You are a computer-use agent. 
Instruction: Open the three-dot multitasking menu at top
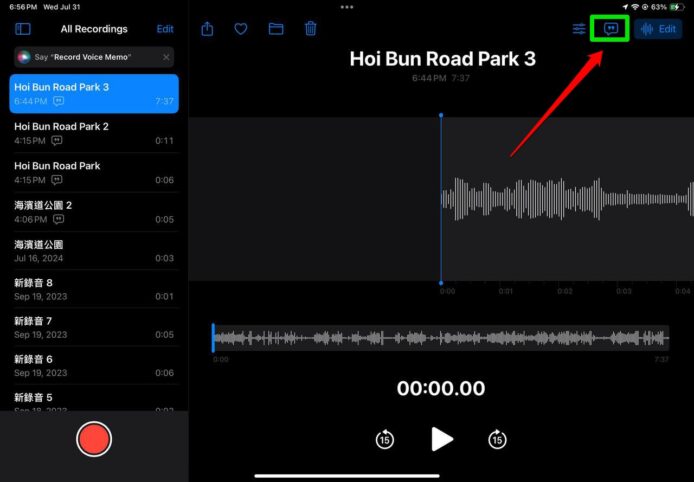[x=347, y=7]
